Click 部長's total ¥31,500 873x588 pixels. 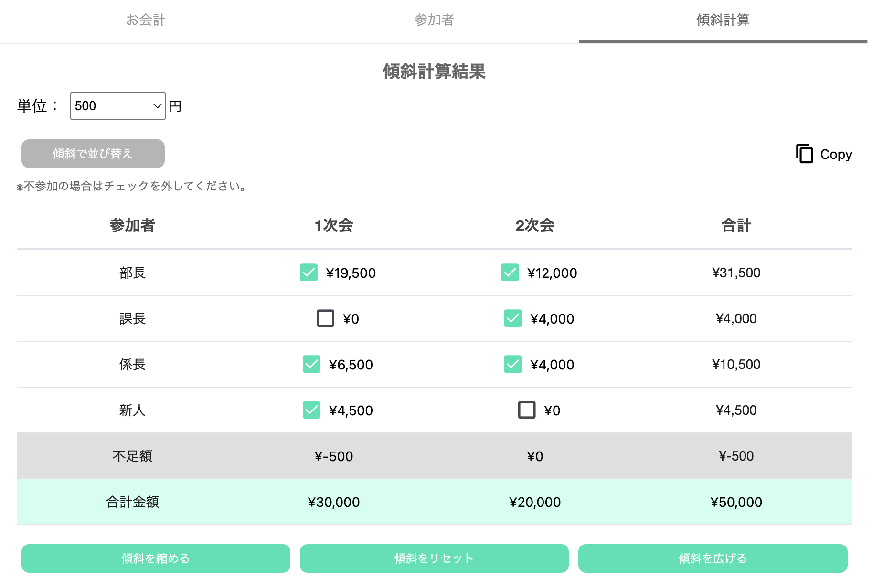(x=736, y=273)
